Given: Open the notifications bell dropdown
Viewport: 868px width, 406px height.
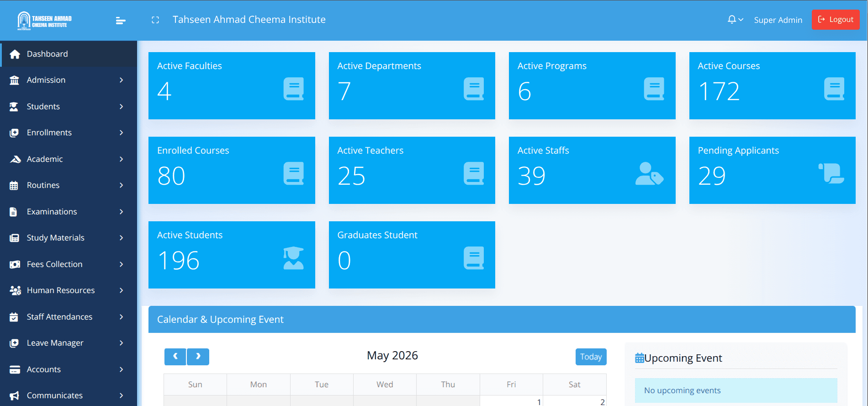Looking at the screenshot, I should pyautogui.click(x=735, y=20).
